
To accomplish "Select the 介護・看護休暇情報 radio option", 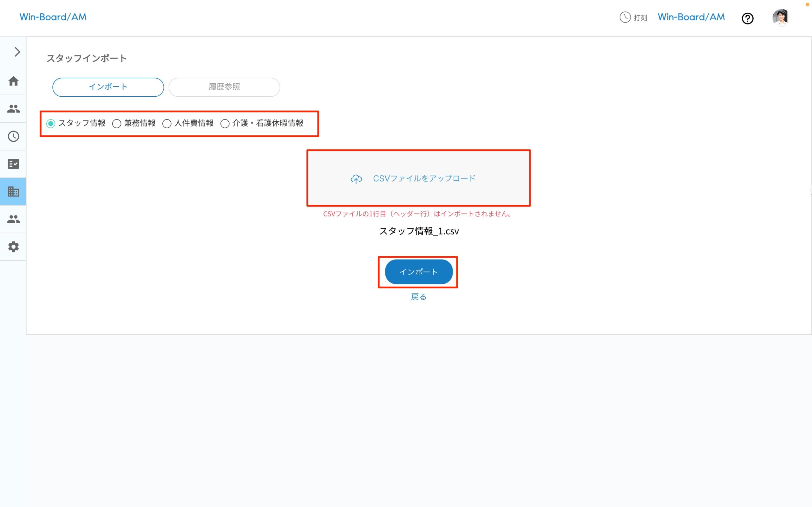I will (225, 123).
